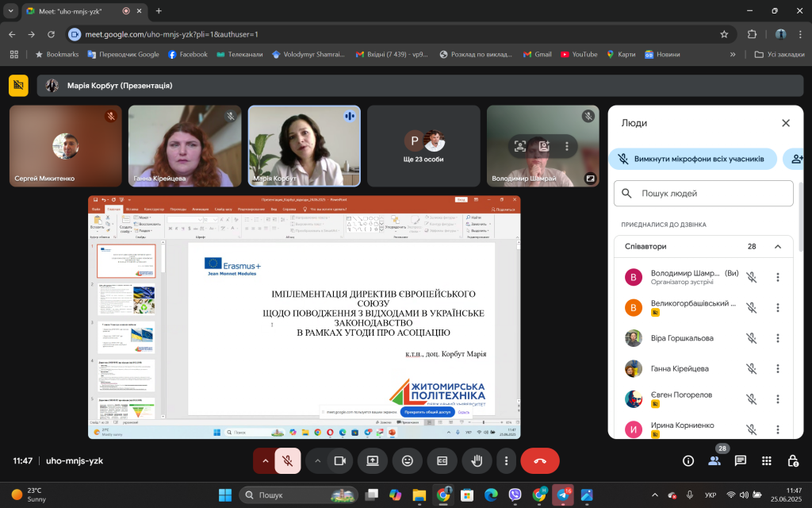Toggle the camera button in Meet toolbar
The height and width of the screenshot is (508, 812).
coord(339,461)
